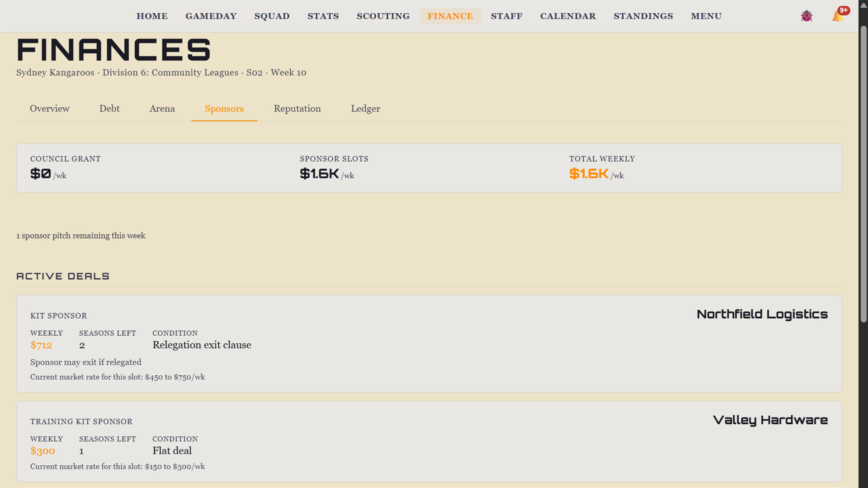The height and width of the screenshot is (488, 868).
Task: Open the STAFF page
Action: click(506, 16)
